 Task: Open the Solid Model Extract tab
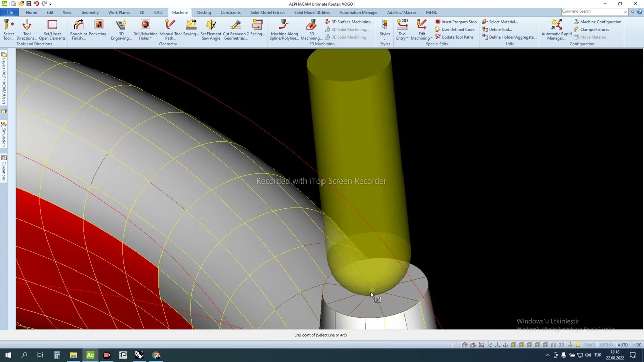[x=267, y=12]
